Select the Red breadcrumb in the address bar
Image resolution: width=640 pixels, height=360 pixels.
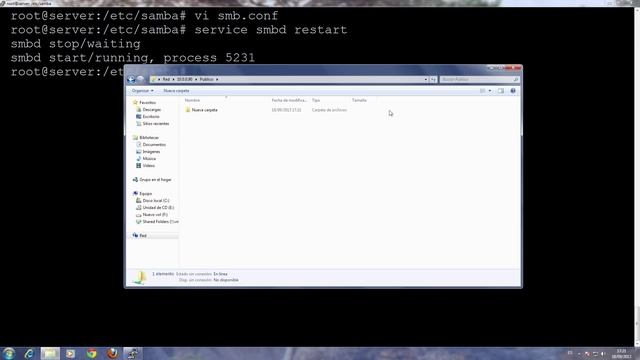[166, 79]
